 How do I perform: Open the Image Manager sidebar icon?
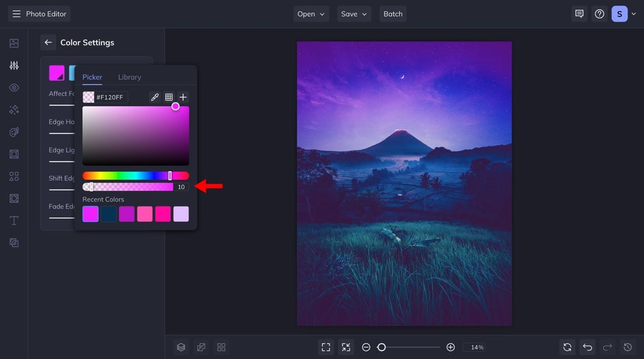tap(14, 43)
